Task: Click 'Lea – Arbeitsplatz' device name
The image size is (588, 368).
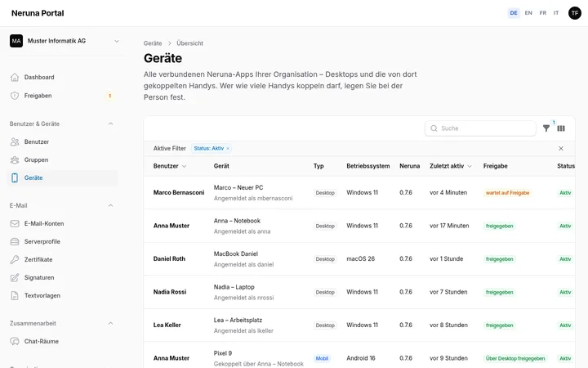Action: [238, 320]
